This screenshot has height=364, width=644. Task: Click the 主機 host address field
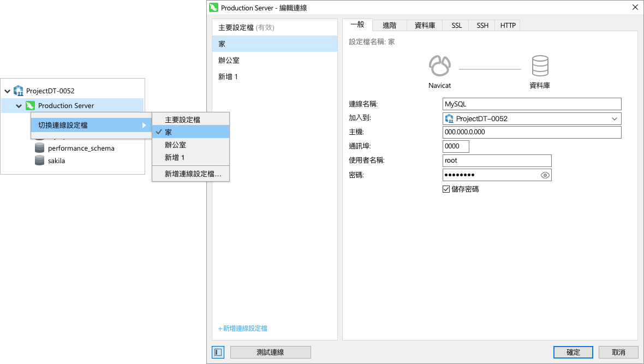pos(532,132)
